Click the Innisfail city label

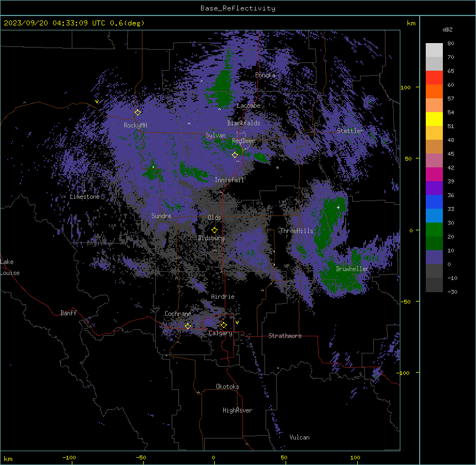(230, 179)
